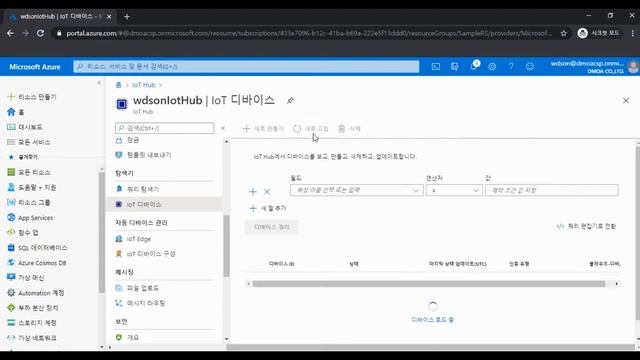Screen dimensions: 640x360
Task: Open the feedback smiley icon
Action: pyautogui.click(x=530, y=67)
